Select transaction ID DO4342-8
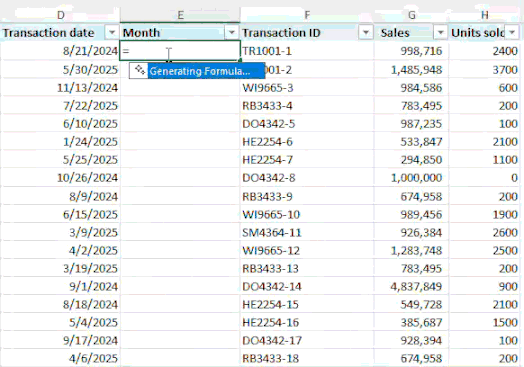The image size is (524, 367). coord(307,177)
